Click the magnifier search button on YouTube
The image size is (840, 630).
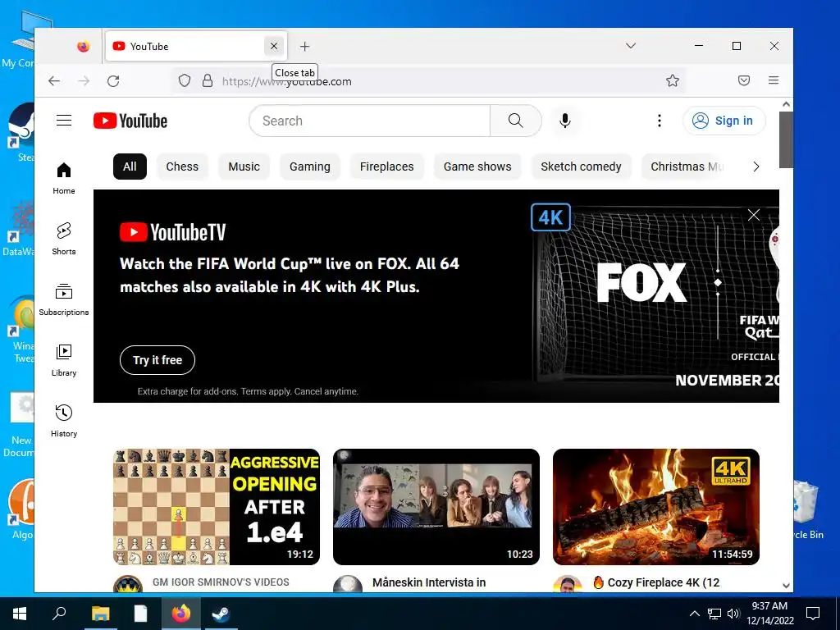click(515, 121)
